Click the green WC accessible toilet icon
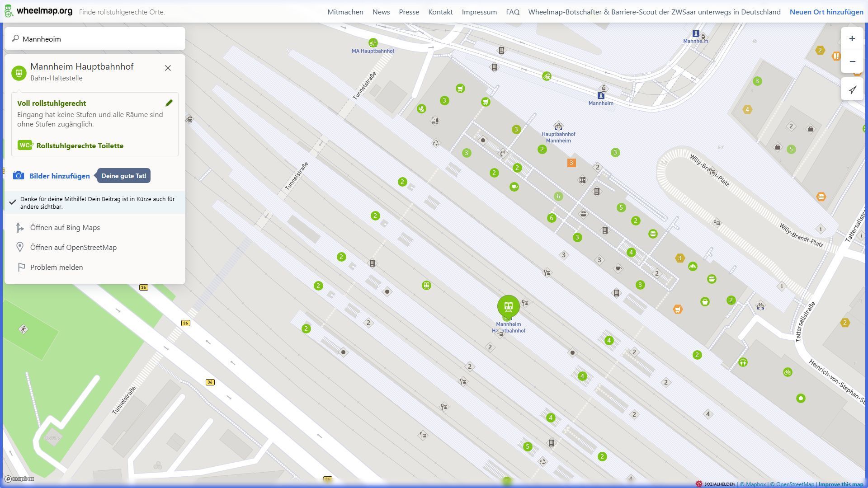Viewport: 868px width, 488px height. point(25,145)
